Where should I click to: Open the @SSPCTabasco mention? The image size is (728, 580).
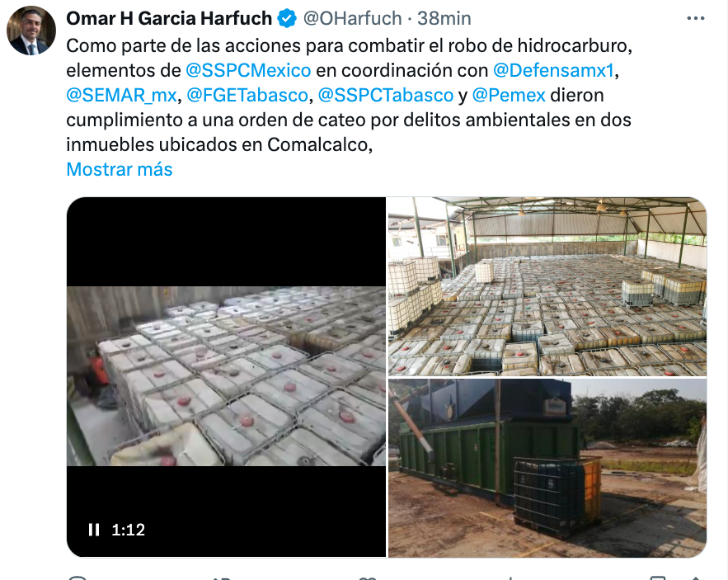pyautogui.click(x=385, y=95)
